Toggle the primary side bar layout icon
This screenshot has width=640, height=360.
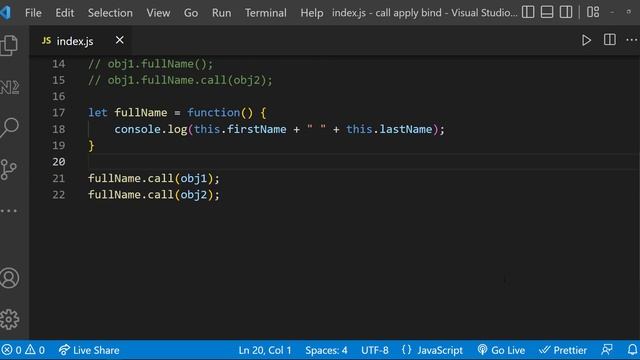pyautogui.click(x=528, y=12)
